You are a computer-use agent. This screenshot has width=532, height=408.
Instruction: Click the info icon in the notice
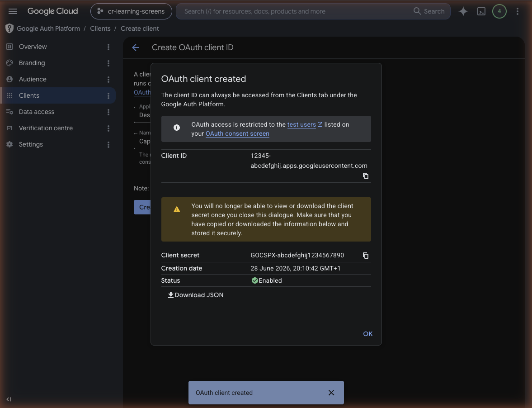coord(177,128)
